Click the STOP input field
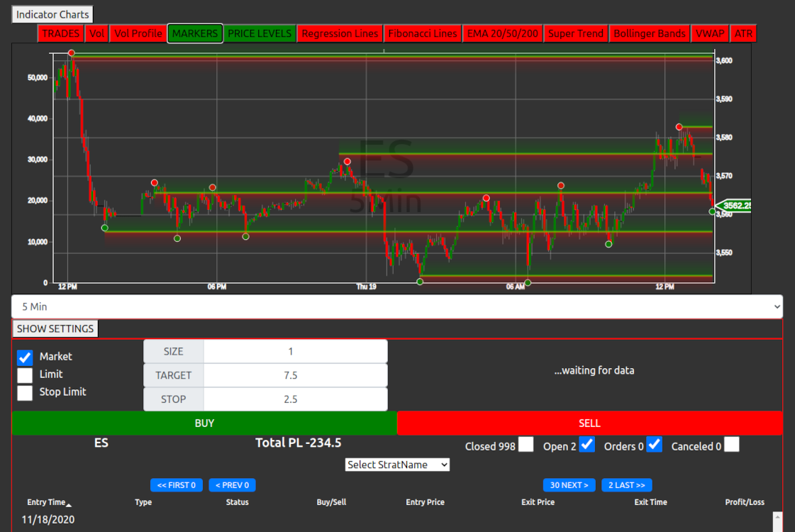 click(295, 399)
